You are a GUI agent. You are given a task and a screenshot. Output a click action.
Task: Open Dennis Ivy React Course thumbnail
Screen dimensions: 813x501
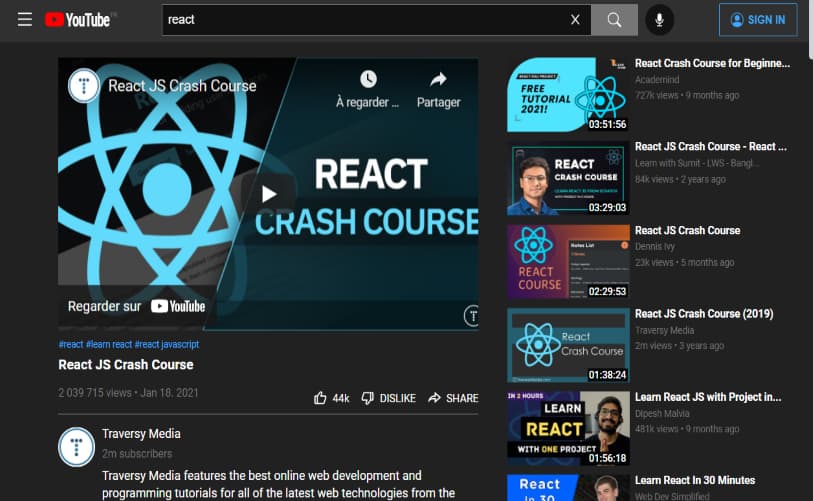tap(568, 261)
